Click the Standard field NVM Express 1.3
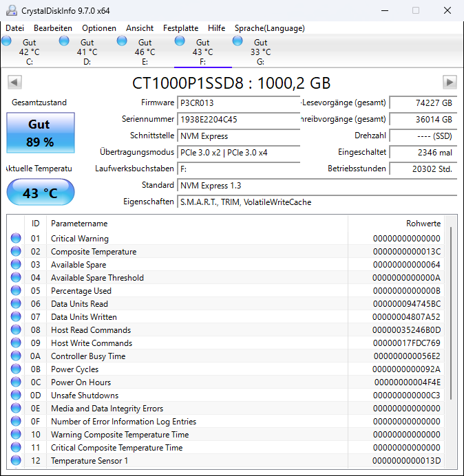464x476 pixels. [x=317, y=186]
